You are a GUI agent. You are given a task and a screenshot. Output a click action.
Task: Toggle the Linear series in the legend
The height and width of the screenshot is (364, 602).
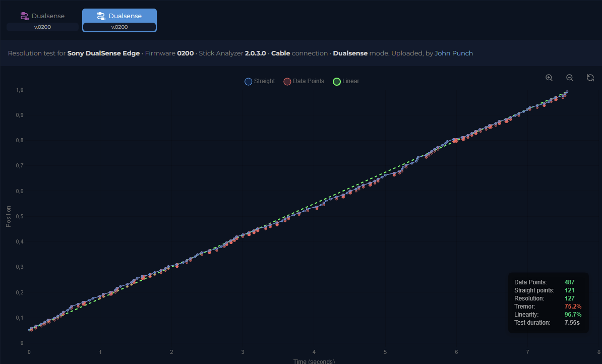click(346, 81)
